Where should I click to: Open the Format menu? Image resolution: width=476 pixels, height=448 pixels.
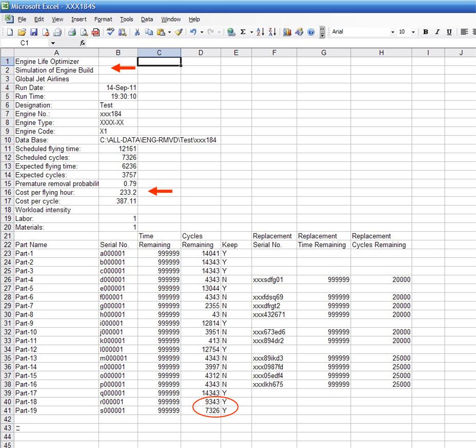103,20
